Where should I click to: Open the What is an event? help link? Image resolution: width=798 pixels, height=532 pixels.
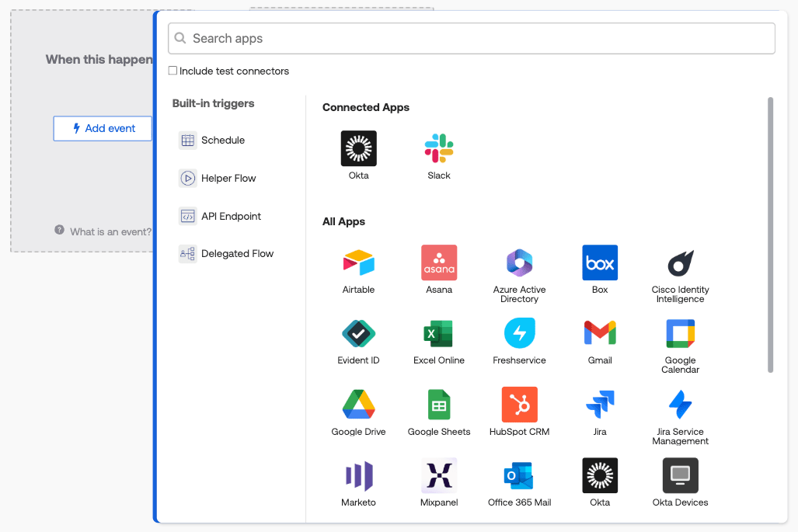tap(110, 232)
